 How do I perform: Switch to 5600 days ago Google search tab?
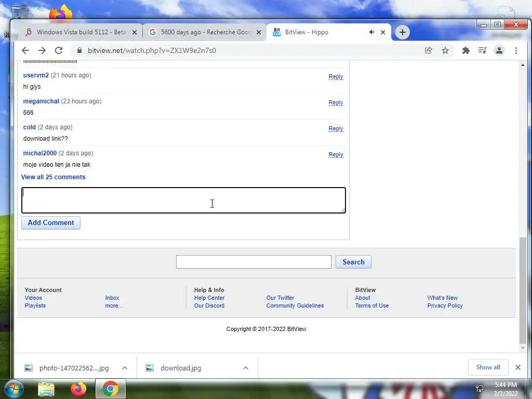click(205, 32)
